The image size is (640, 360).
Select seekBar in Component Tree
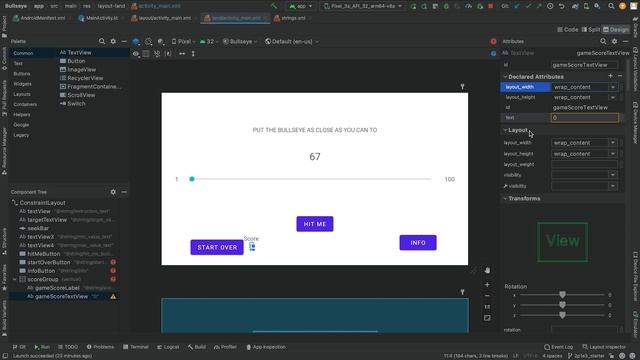tap(38, 228)
